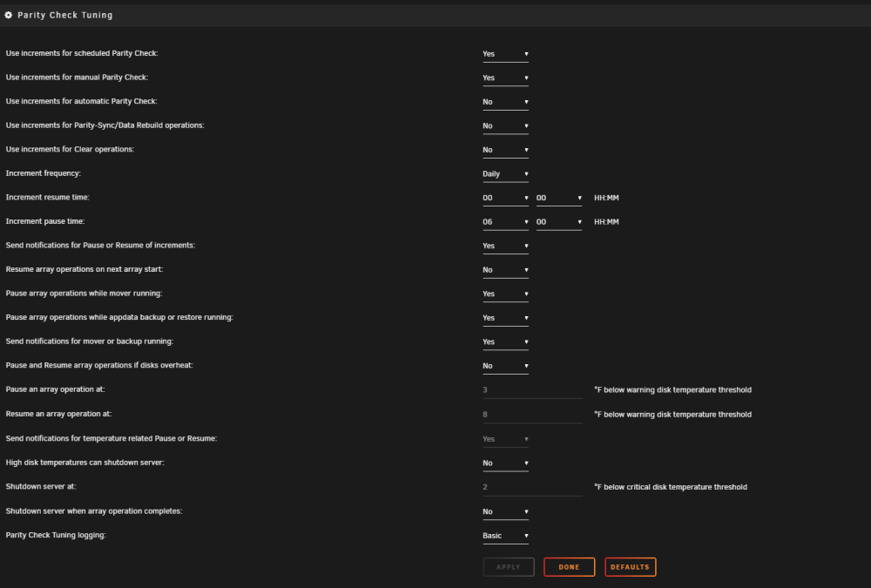
Task: Open manual Parity Check increments dropdown
Action: (505, 78)
